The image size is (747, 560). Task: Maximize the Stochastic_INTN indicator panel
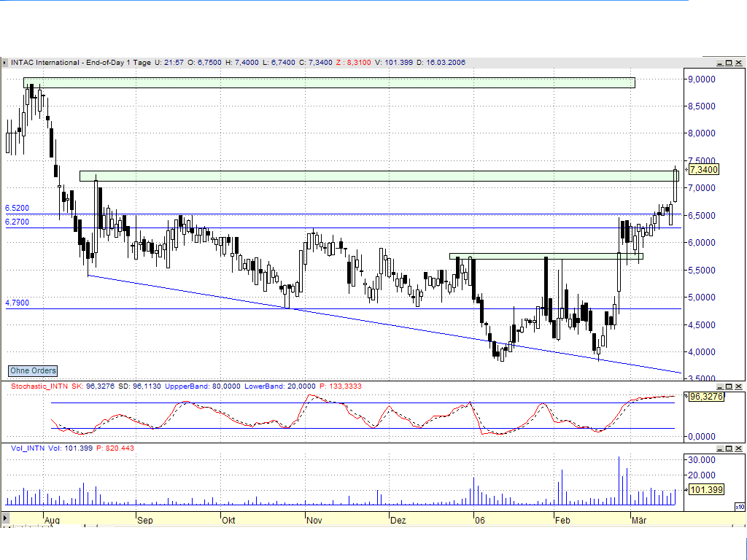(x=729, y=387)
